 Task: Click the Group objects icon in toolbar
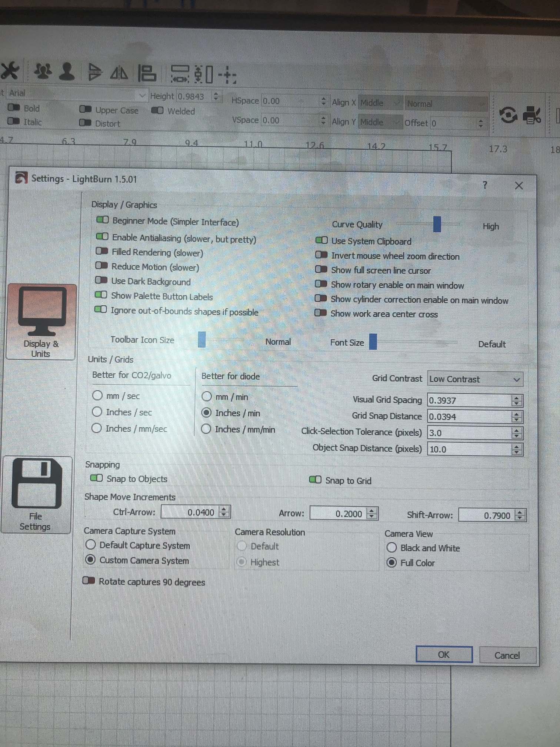43,71
